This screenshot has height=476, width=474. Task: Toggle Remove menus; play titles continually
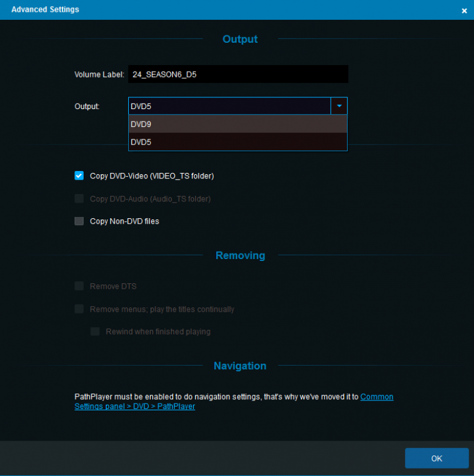click(79, 309)
